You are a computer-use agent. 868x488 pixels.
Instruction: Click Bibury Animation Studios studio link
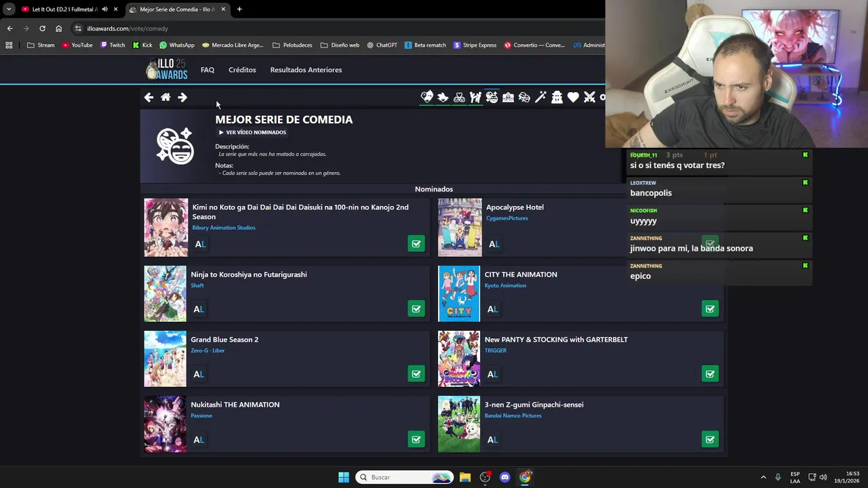point(224,228)
